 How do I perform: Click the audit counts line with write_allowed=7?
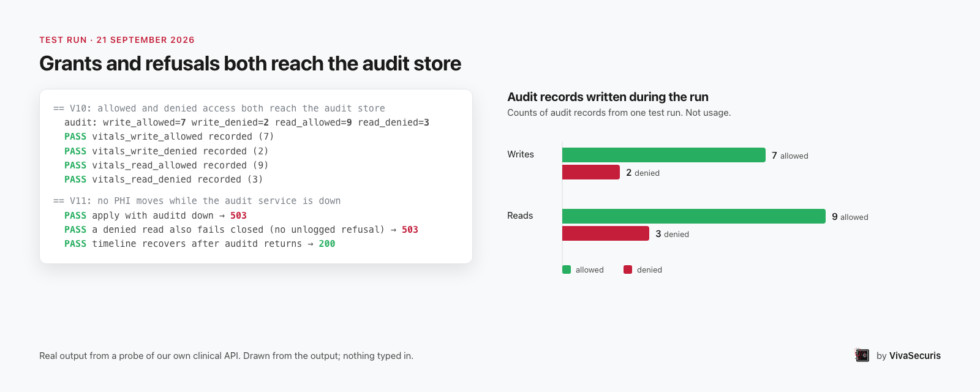(247, 123)
